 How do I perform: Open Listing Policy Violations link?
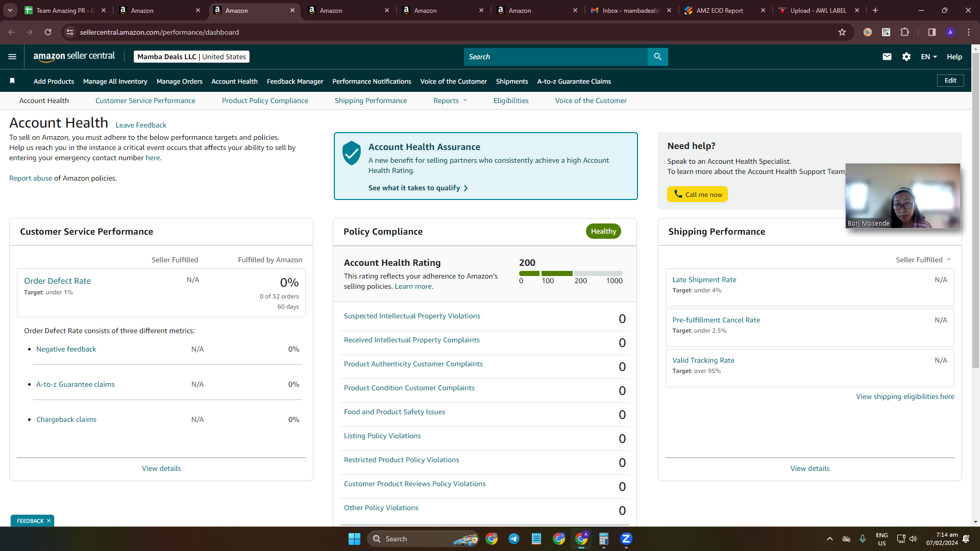(x=382, y=436)
